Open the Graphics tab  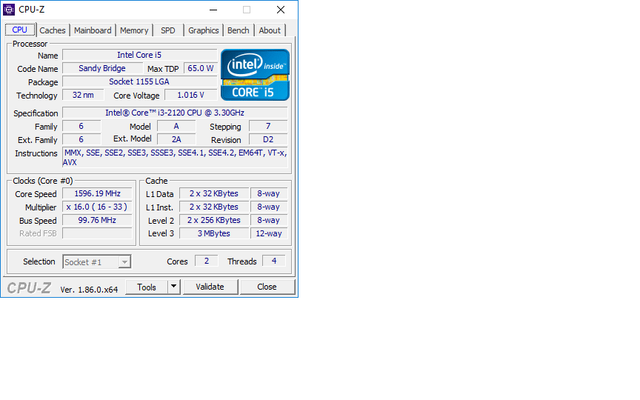(203, 31)
